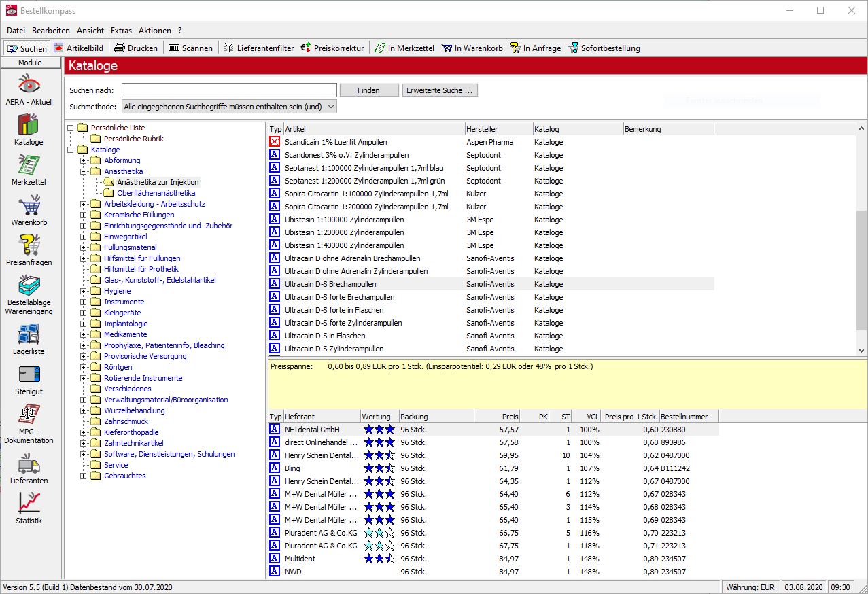
Task: Open the Merkzettel module
Action: [29, 169]
